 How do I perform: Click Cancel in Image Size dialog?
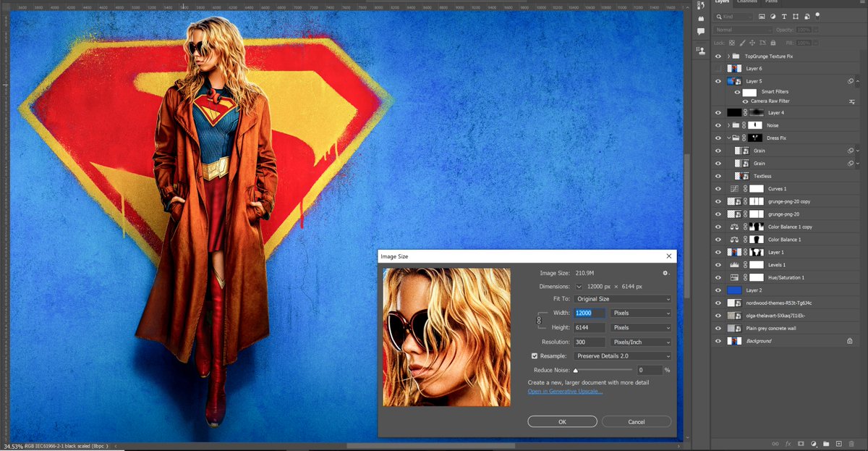tap(637, 421)
